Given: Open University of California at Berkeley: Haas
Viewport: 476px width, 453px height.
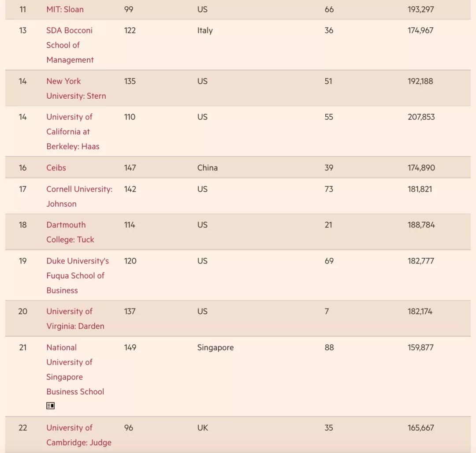Looking at the screenshot, I should (x=73, y=131).
